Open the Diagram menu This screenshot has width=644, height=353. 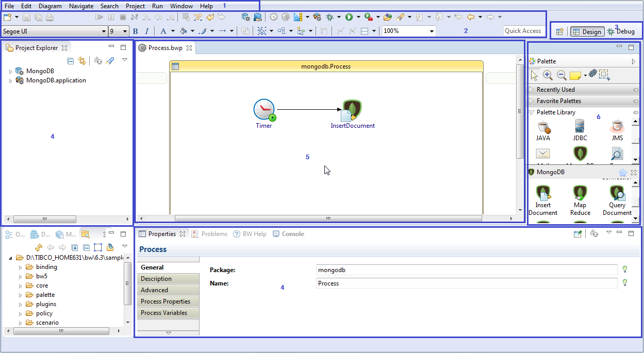coord(50,6)
